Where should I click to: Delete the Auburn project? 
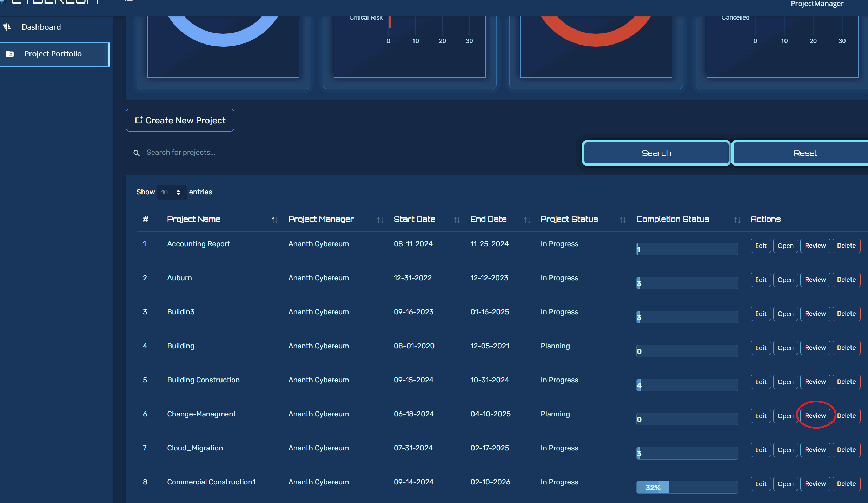click(x=846, y=280)
